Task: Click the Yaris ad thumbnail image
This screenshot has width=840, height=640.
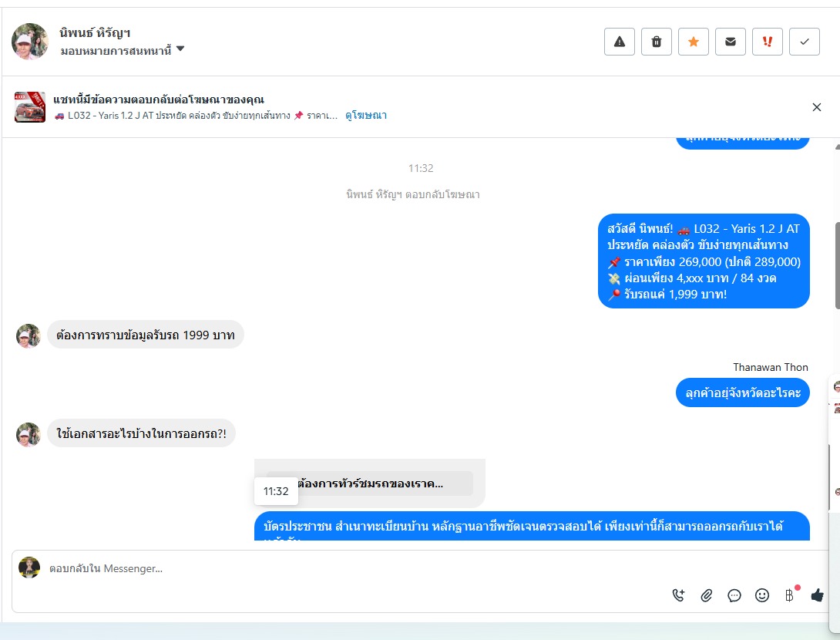Action: (x=30, y=107)
